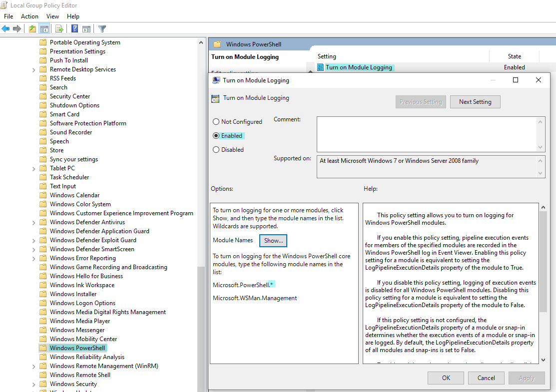The height and width of the screenshot is (392, 556).
Task: Expand Windows Remote Management (WinRM) node
Action: (33, 367)
